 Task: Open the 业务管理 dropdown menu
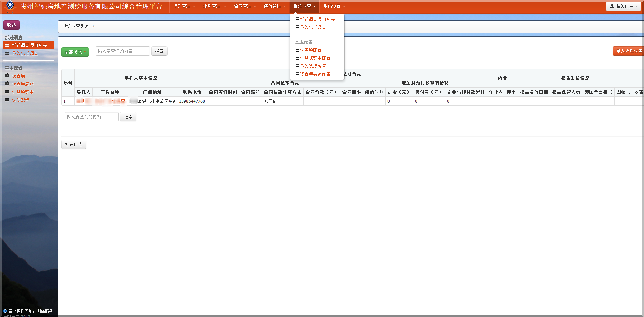[214, 6]
